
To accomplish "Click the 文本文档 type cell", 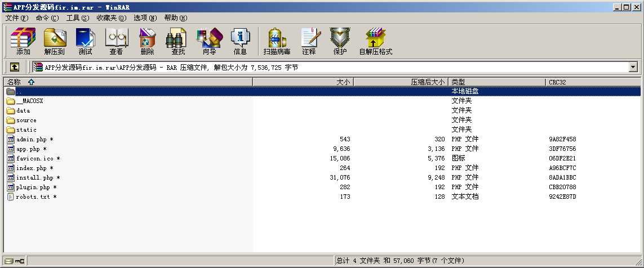I will 465,196.
